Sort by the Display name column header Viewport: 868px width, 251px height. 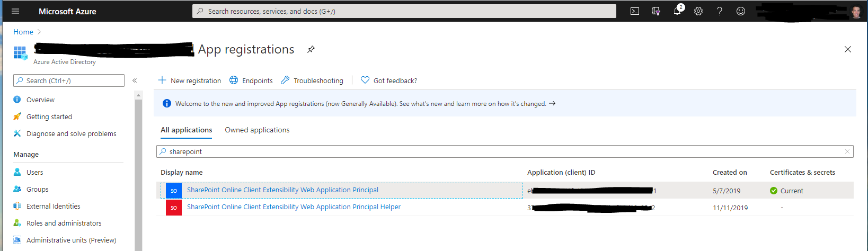click(182, 172)
